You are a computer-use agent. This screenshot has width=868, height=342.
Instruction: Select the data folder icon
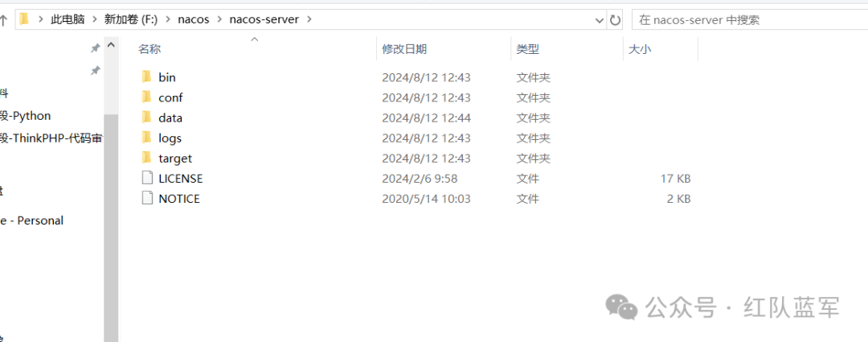click(147, 117)
